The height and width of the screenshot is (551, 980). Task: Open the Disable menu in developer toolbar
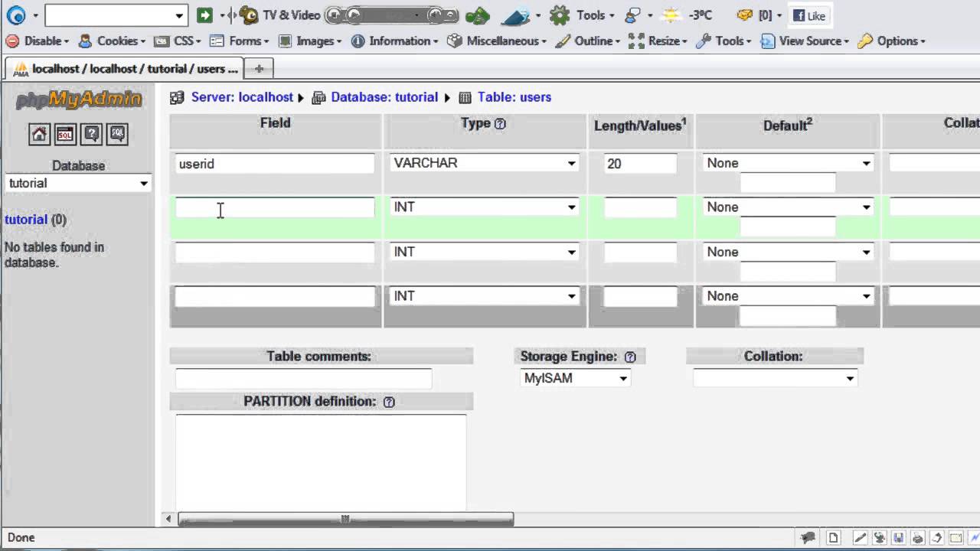tap(37, 41)
